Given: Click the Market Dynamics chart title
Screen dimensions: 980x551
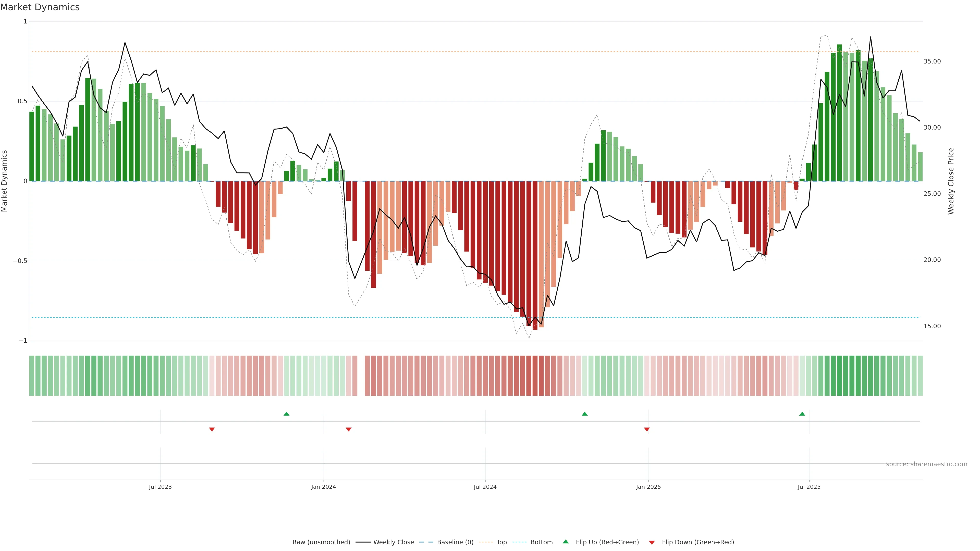Looking at the screenshot, I should pos(40,7).
